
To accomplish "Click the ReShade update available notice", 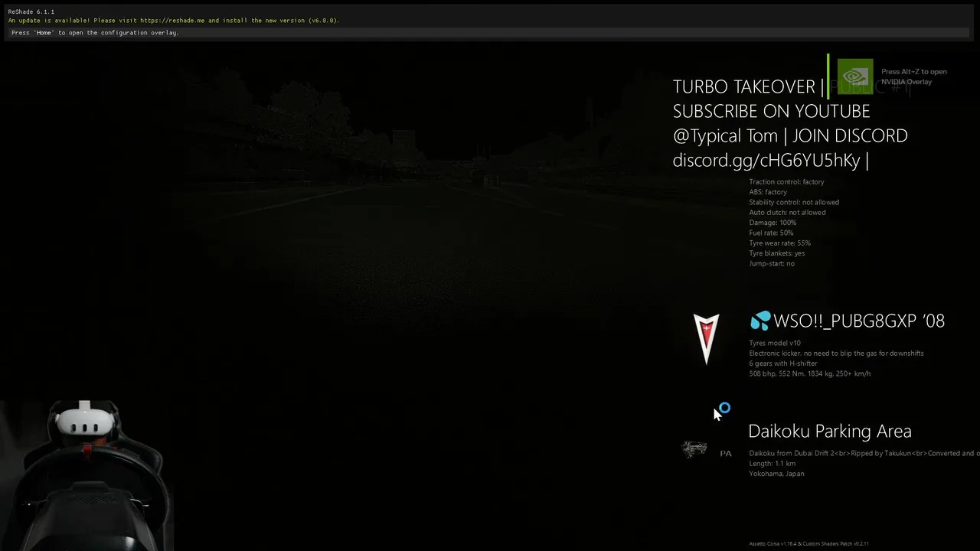I will point(174,21).
